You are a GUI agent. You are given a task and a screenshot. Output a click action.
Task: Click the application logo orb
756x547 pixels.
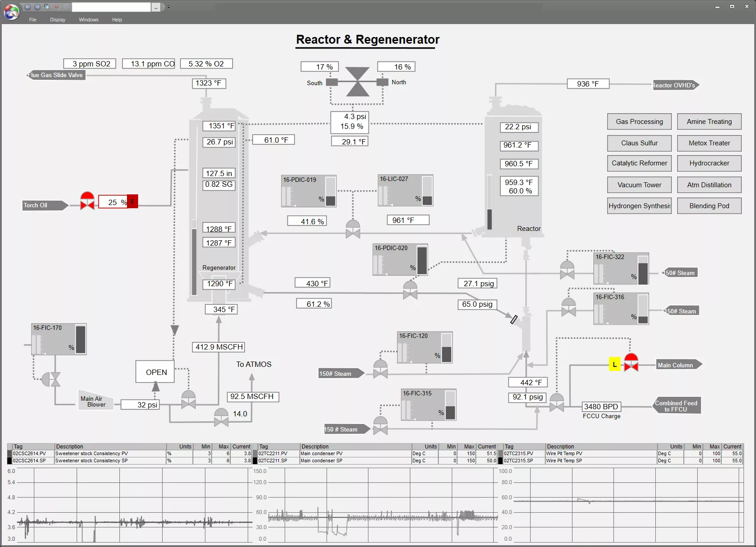(12, 12)
